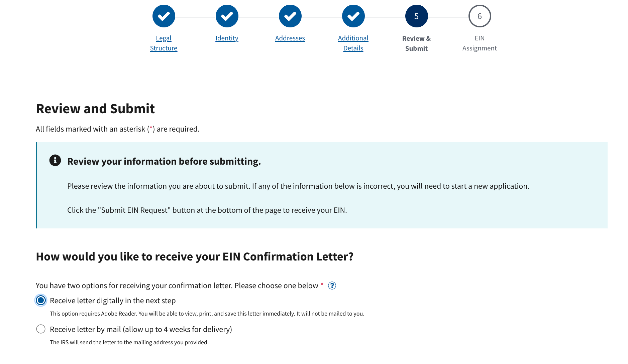Viewport: 628px width, 364px height.
Task: Click the EIN Assignment step label
Action: click(480, 43)
